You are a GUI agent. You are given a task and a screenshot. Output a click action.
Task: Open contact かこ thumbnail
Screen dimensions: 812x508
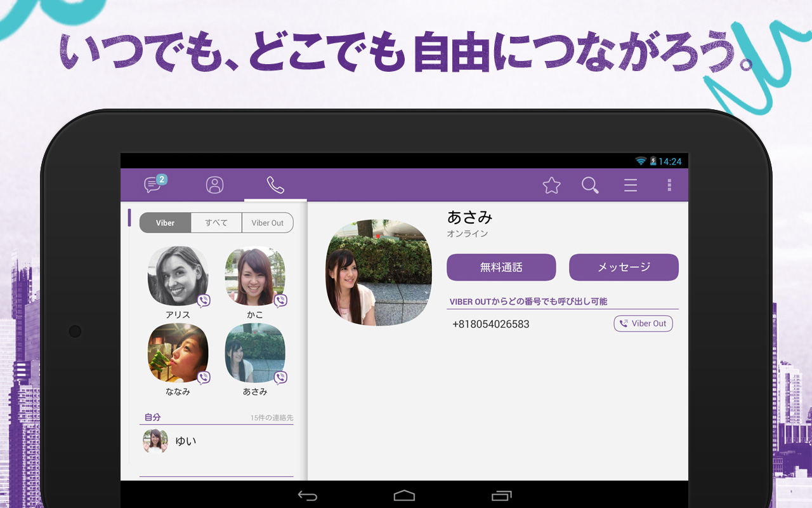tap(255, 276)
